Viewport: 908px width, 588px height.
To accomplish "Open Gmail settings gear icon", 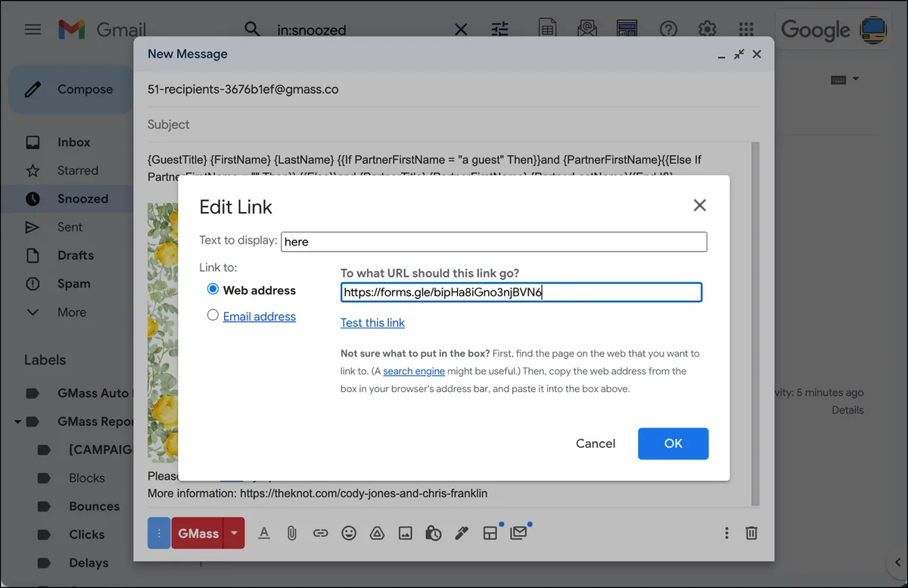I will click(707, 30).
